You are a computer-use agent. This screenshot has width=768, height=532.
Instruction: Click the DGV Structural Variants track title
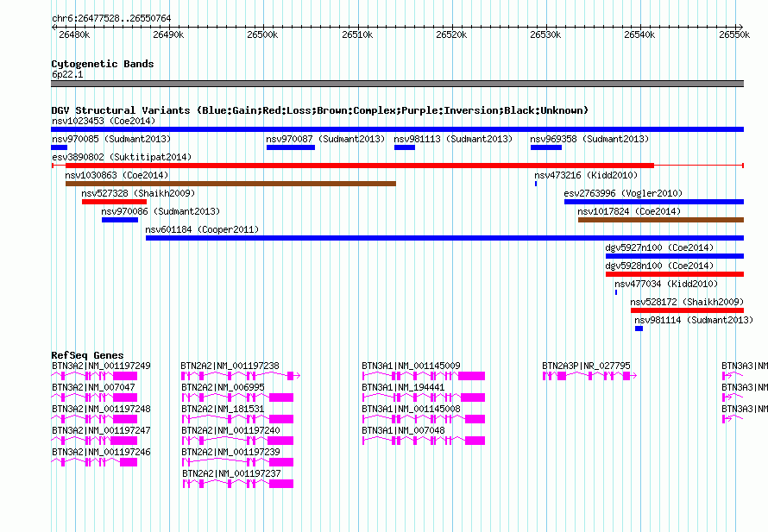pos(320,110)
